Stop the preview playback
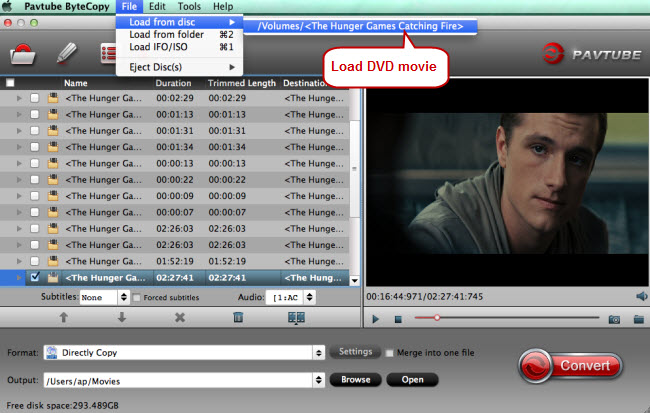The height and width of the screenshot is (413, 650). pyautogui.click(x=398, y=319)
